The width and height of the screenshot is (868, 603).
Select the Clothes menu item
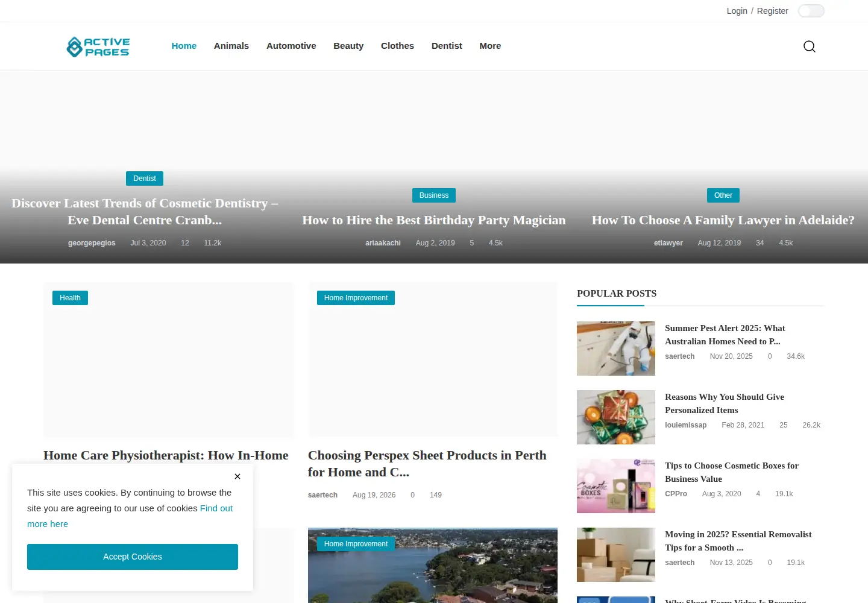pyautogui.click(x=397, y=46)
